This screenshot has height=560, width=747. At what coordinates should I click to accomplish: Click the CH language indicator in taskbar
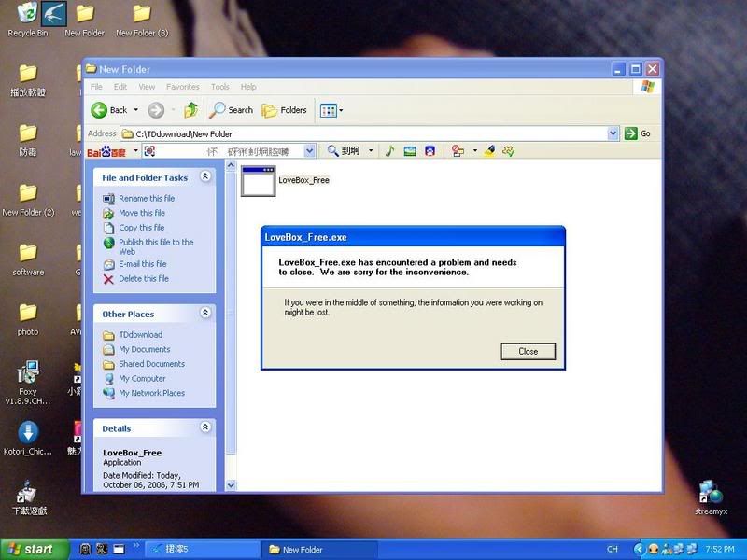[613, 549]
